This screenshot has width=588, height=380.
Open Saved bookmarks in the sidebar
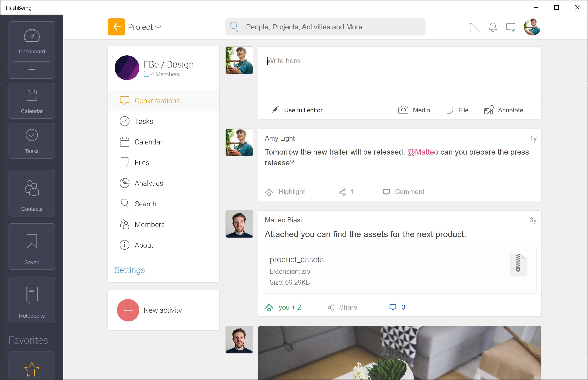click(32, 246)
